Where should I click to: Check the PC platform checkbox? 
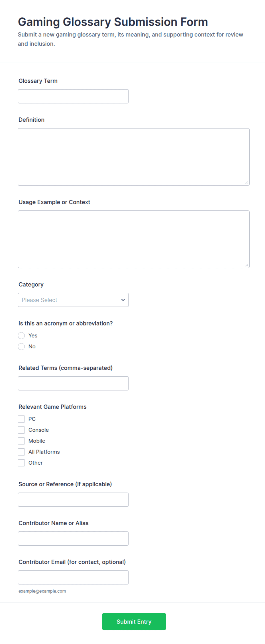tap(21, 419)
